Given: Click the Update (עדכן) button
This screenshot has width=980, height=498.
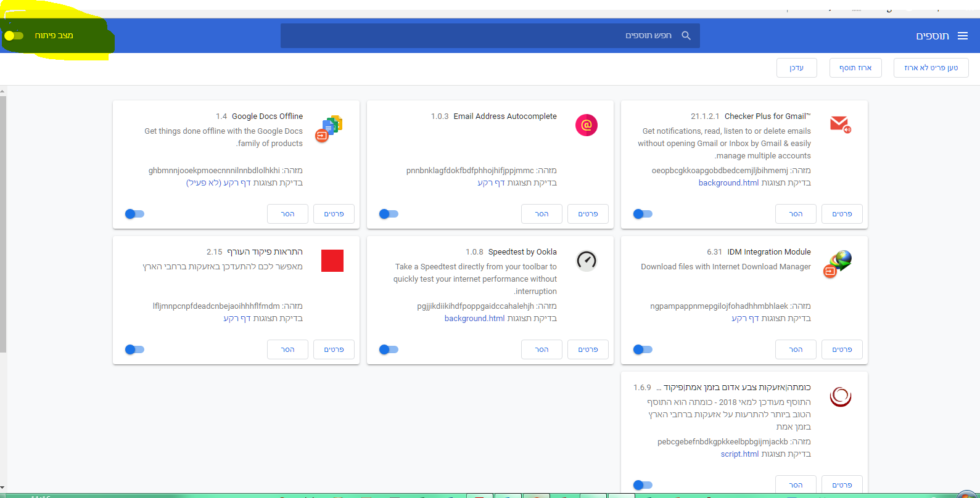Looking at the screenshot, I should pos(797,68).
